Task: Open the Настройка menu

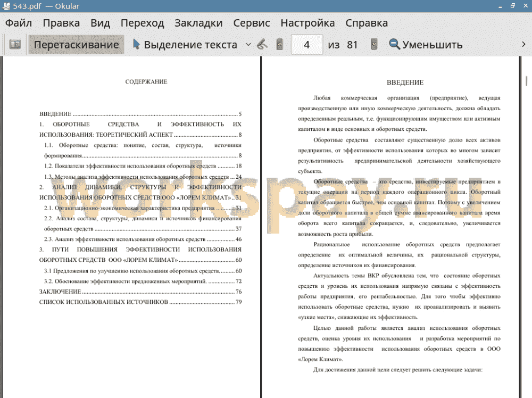Action: [307, 23]
